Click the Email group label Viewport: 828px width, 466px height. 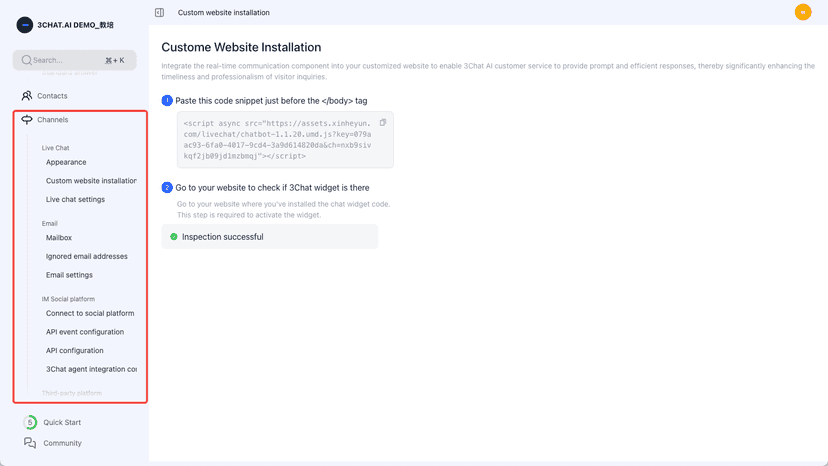pos(50,223)
